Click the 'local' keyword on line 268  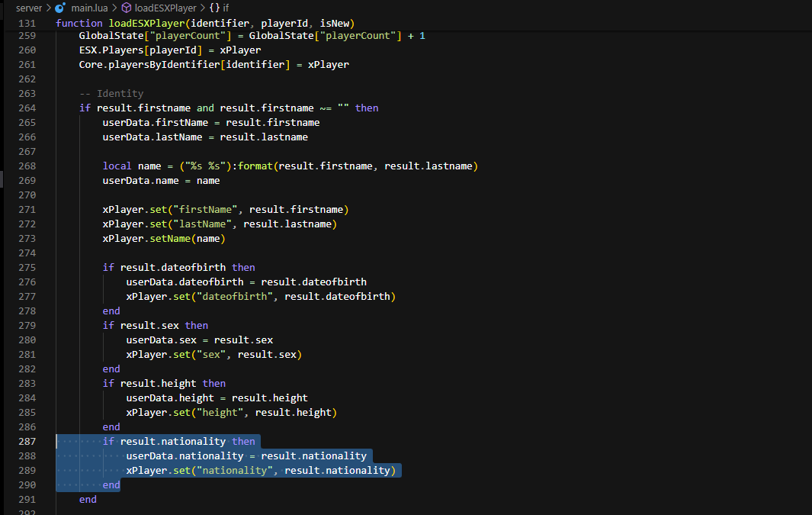117,166
